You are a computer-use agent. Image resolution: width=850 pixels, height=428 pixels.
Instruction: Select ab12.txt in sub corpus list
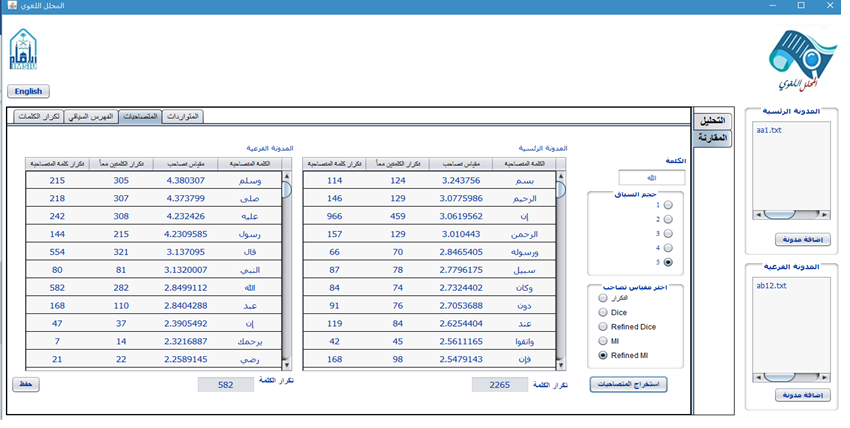click(x=771, y=286)
